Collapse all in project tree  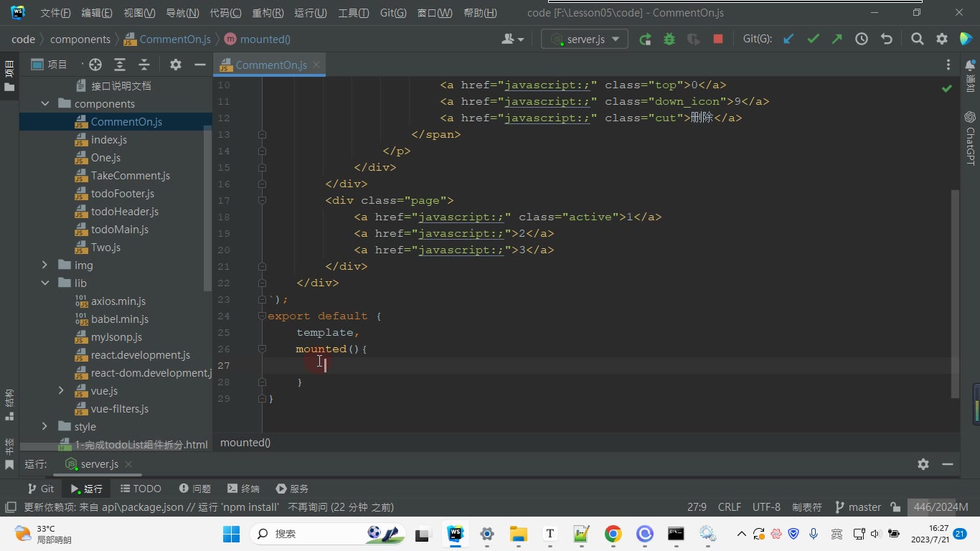pos(144,65)
